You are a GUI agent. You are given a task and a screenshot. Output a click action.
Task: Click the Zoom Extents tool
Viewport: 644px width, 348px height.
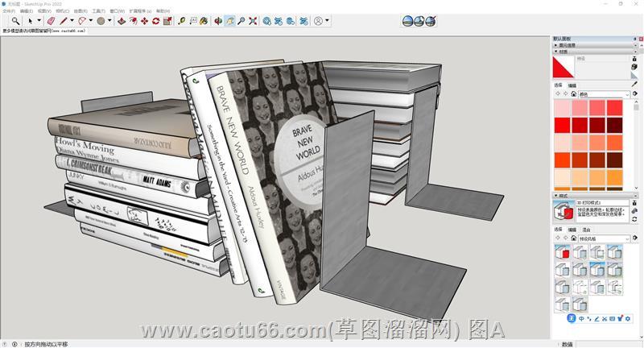point(253,21)
